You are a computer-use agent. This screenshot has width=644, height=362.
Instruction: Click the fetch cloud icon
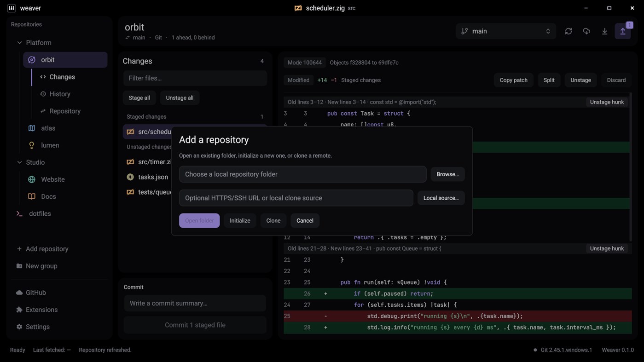(x=586, y=31)
